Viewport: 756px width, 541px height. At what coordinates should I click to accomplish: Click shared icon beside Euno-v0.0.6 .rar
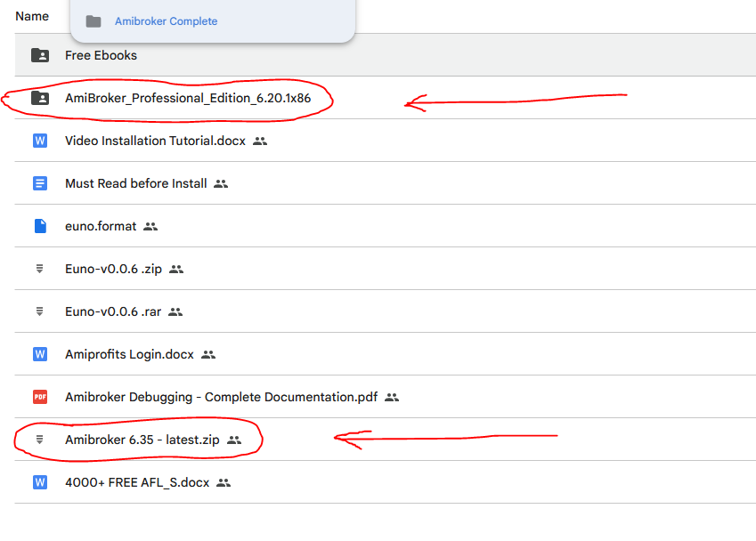(x=175, y=312)
